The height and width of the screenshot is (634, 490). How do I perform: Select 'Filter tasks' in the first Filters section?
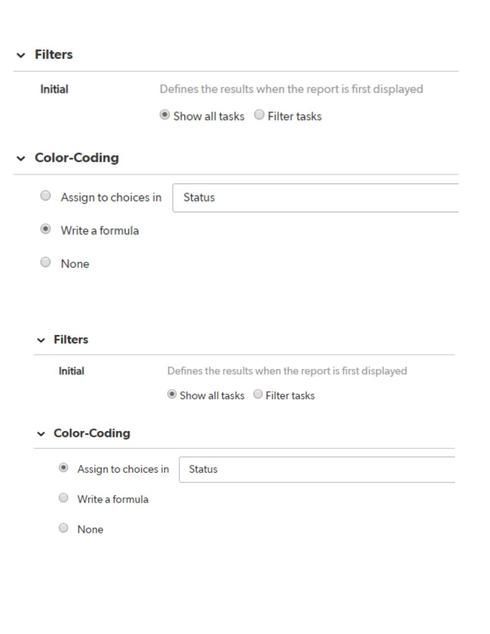pyautogui.click(x=259, y=115)
